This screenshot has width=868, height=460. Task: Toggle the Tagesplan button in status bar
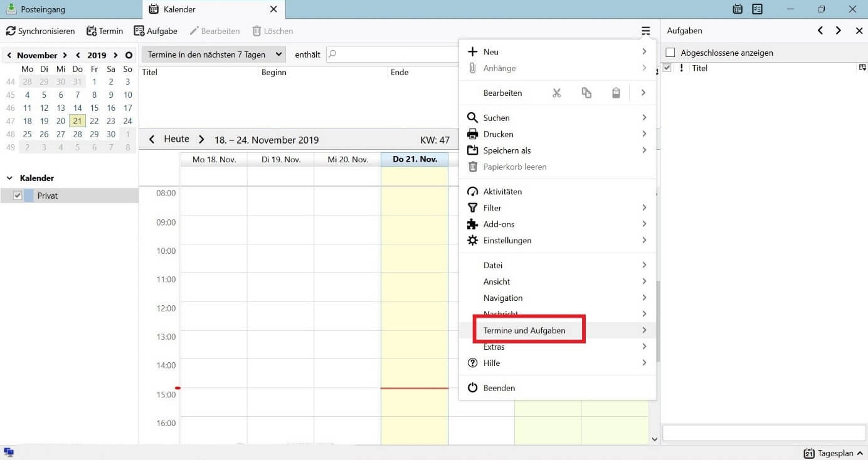[834, 453]
